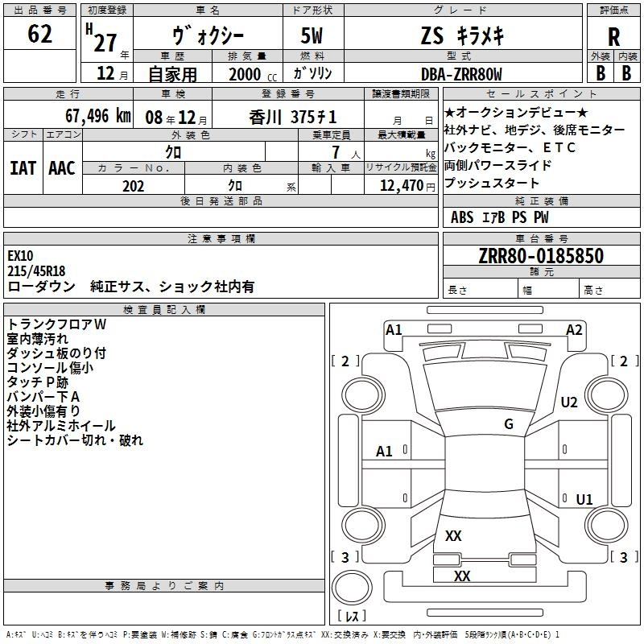Click inspector note 室内薄汚れ

(x=37, y=338)
